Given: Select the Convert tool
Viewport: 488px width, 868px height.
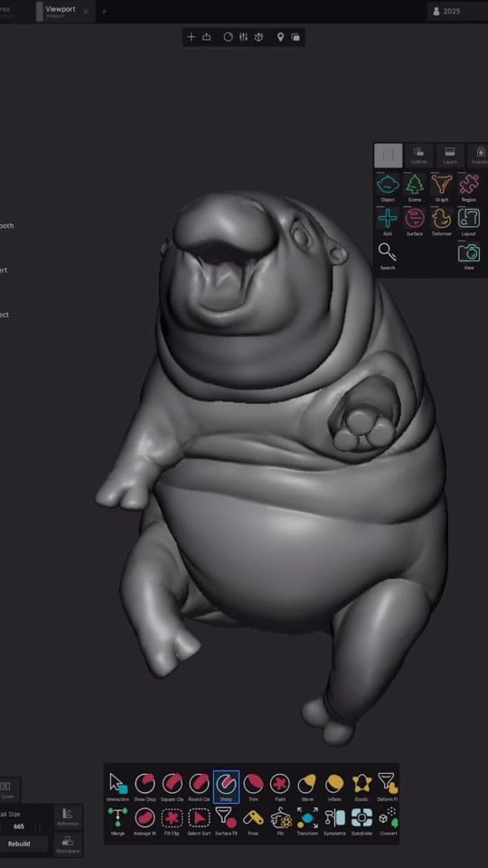Looking at the screenshot, I should (x=388, y=820).
